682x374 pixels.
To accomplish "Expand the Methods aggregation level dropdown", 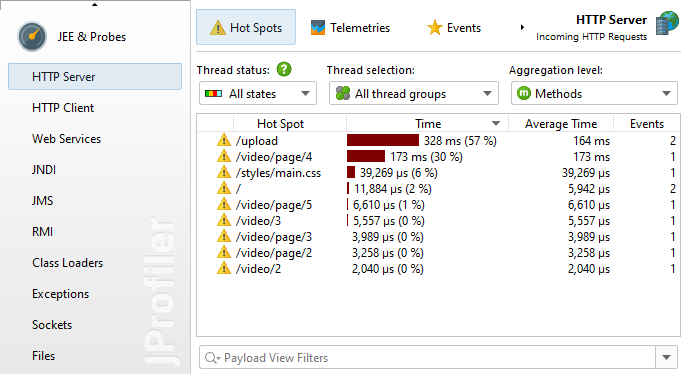I will (594, 94).
